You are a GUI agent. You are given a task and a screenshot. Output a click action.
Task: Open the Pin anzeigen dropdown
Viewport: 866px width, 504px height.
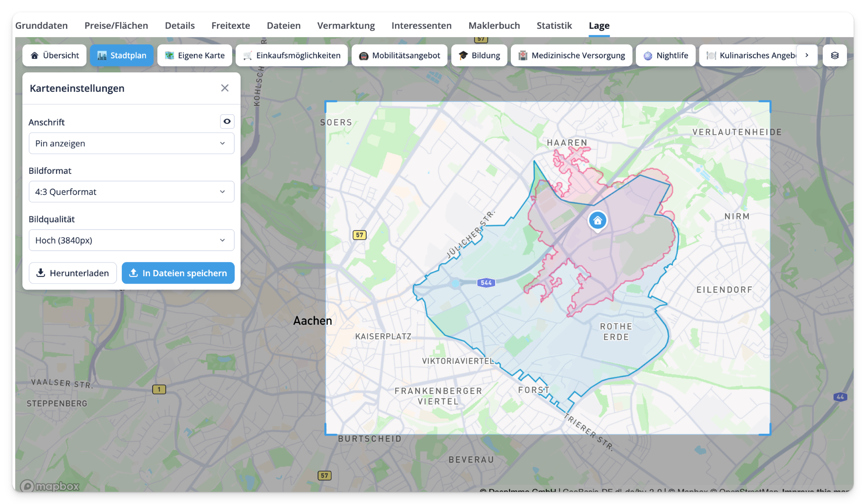click(131, 143)
